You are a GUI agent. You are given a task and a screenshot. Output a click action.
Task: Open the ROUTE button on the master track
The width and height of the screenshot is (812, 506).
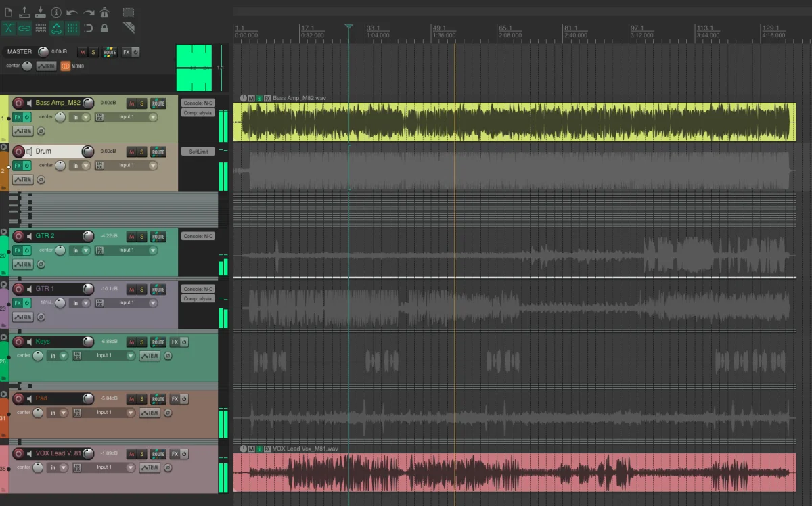point(110,52)
